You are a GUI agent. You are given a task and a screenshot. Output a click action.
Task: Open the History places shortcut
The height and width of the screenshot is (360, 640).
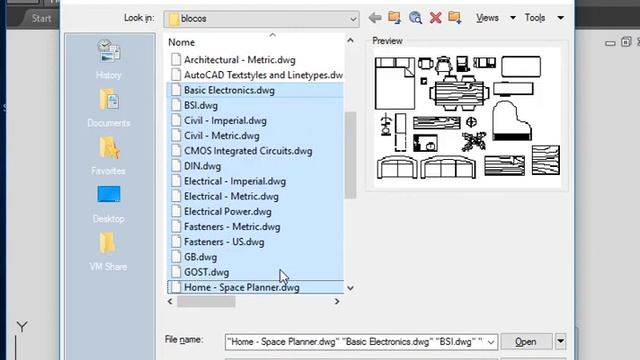coord(109,60)
